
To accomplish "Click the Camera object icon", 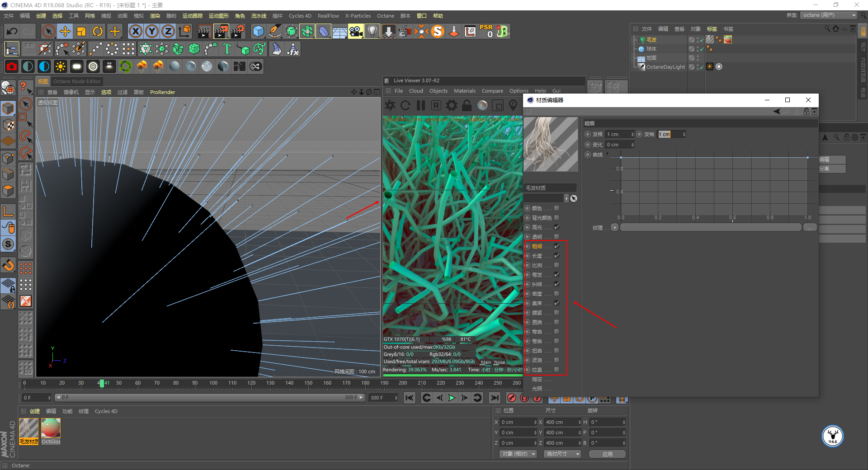I will [356, 32].
